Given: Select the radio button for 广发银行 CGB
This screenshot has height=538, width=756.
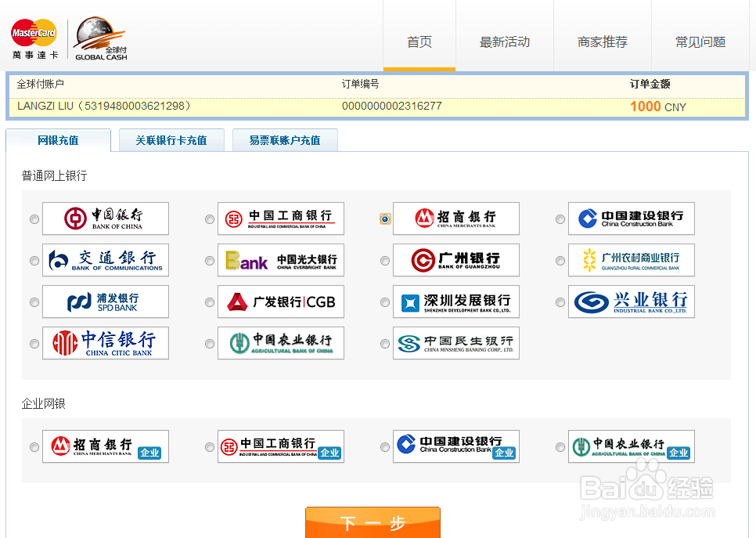Looking at the screenshot, I should tap(209, 302).
